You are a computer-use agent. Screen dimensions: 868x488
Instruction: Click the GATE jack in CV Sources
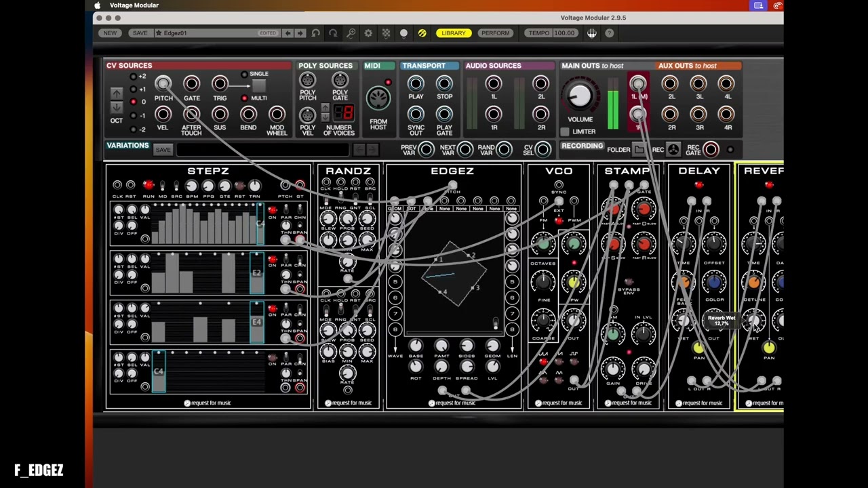point(192,84)
